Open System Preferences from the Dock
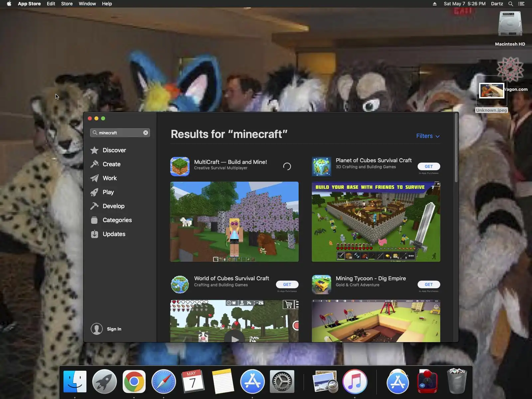The width and height of the screenshot is (532, 399). tap(282, 381)
